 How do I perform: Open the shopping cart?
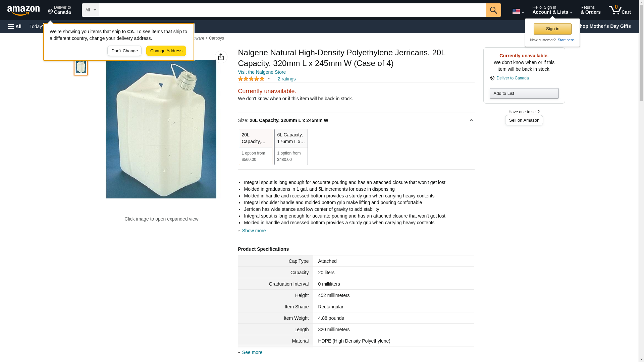pyautogui.click(x=620, y=10)
